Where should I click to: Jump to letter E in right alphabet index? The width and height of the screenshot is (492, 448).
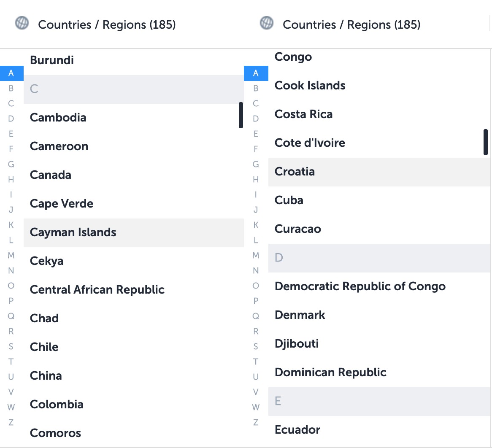tap(256, 134)
